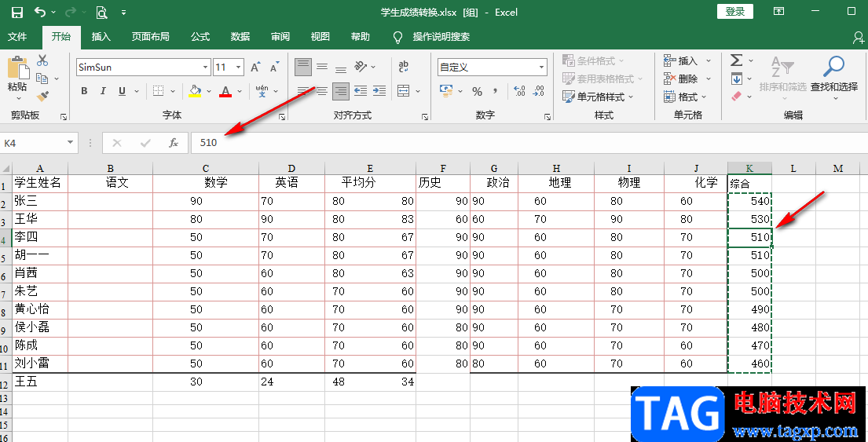Click the 登录 sign-in button
The height and width of the screenshot is (442, 868).
(x=735, y=12)
